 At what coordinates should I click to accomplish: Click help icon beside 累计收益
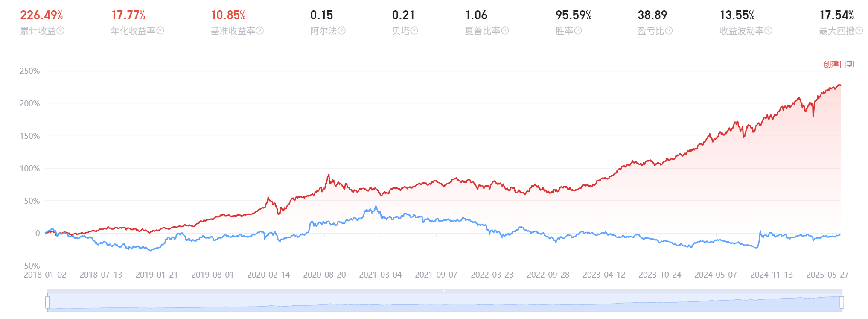point(61,31)
